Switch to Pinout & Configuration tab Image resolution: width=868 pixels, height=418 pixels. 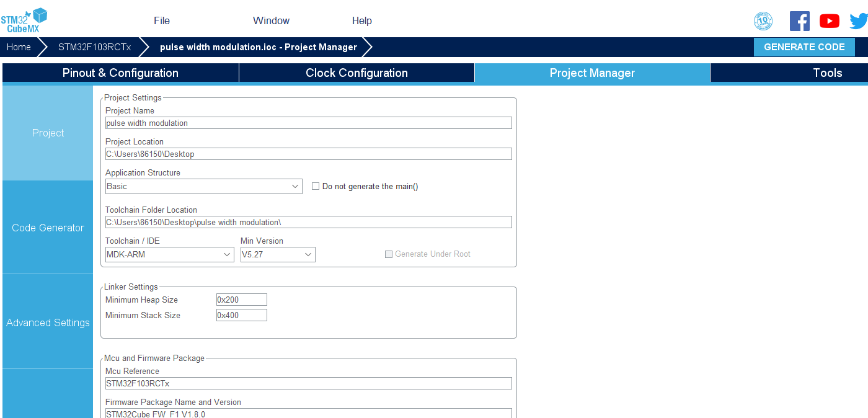(120, 73)
